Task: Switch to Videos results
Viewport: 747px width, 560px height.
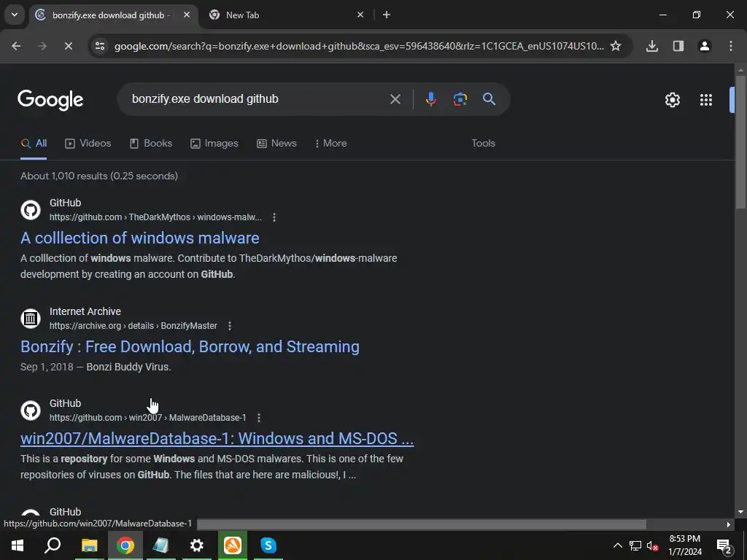Action: click(88, 144)
